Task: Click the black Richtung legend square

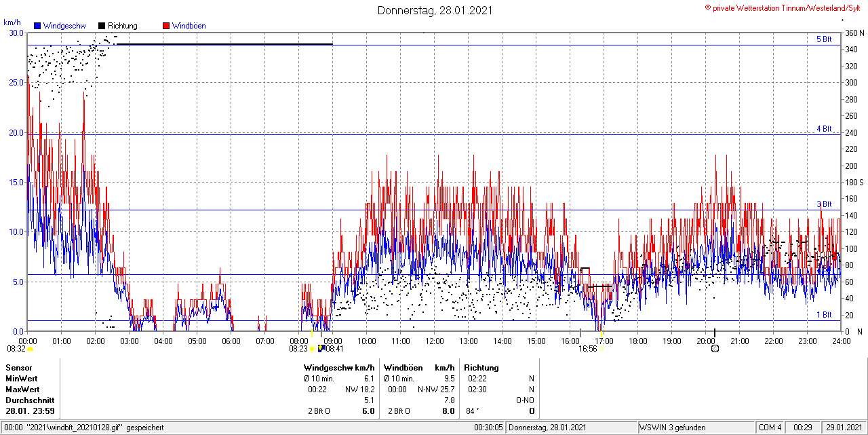Action: point(102,26)
